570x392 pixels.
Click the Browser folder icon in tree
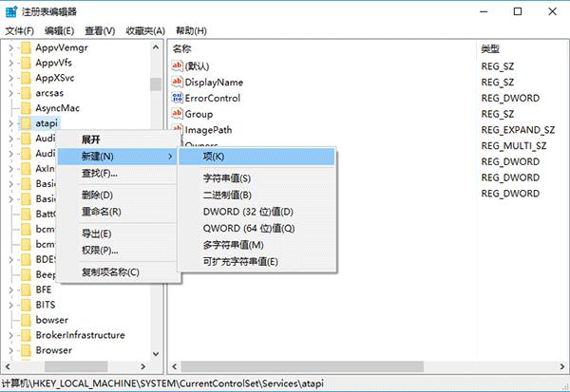click(25, 350)
